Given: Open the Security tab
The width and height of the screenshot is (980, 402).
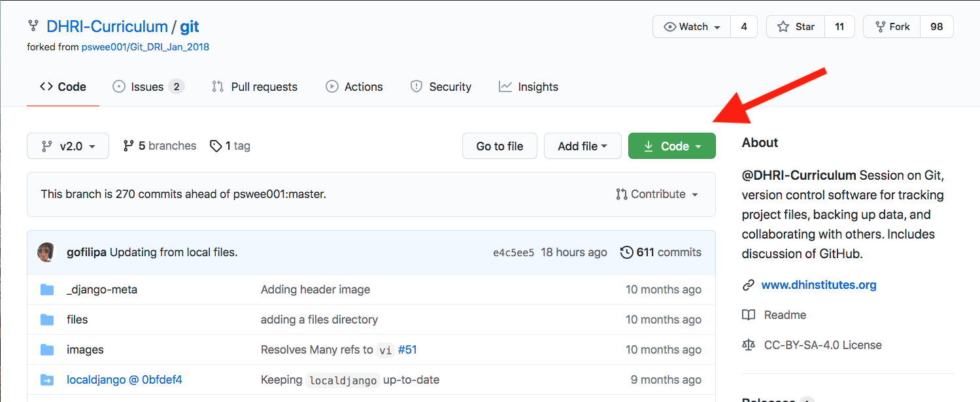Looking at the screenshot, I should (441, 87).
